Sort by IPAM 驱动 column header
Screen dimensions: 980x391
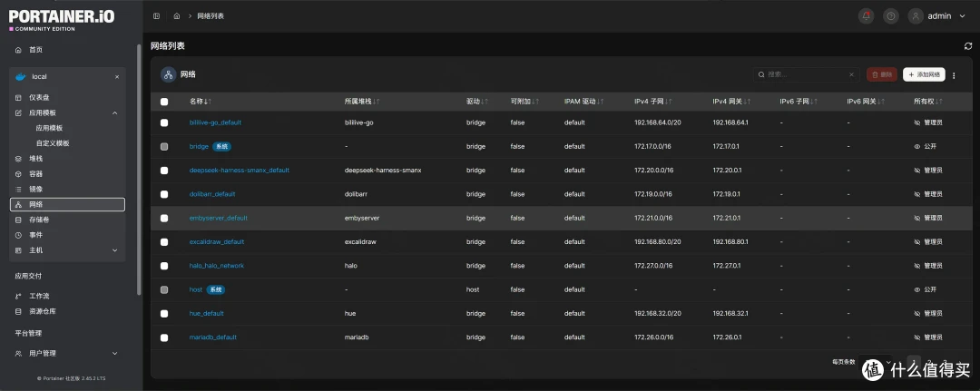click(583, 102)
